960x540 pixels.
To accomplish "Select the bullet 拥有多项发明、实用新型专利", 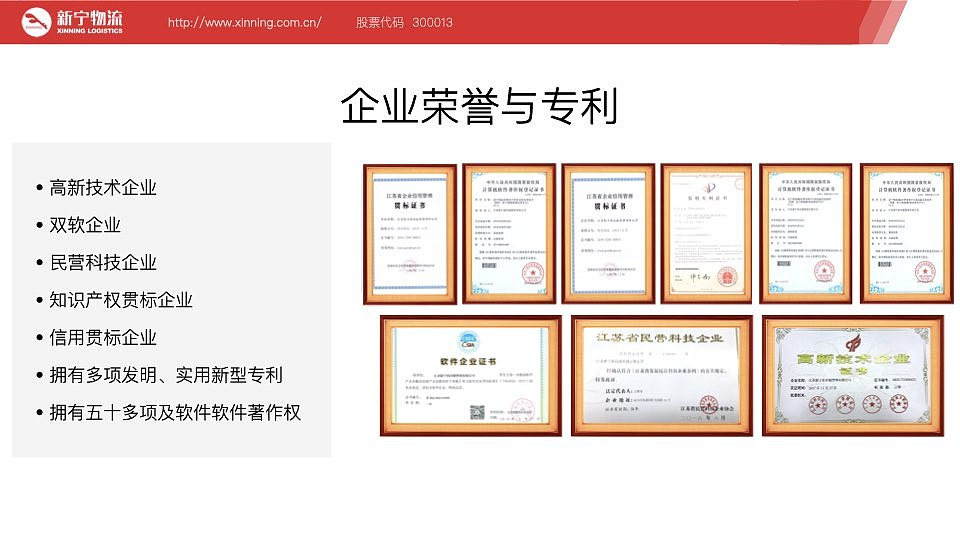I will (x=166, y=375).
